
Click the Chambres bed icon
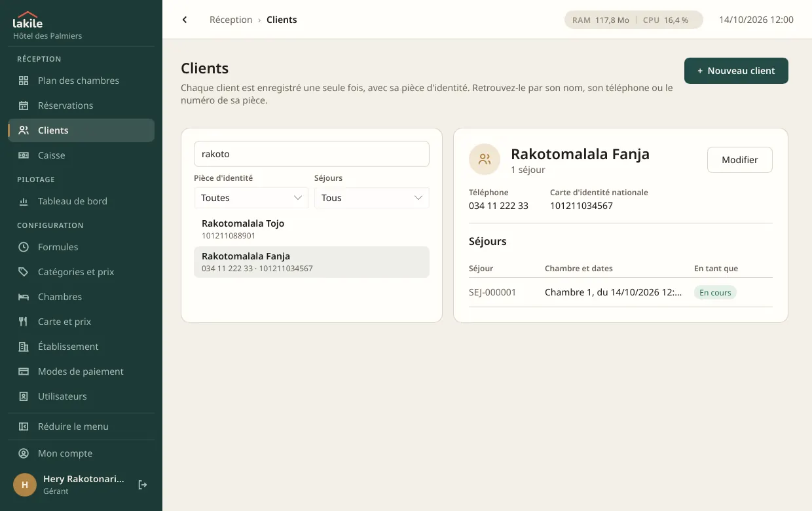pyautogui.click(x=24, y=297)
